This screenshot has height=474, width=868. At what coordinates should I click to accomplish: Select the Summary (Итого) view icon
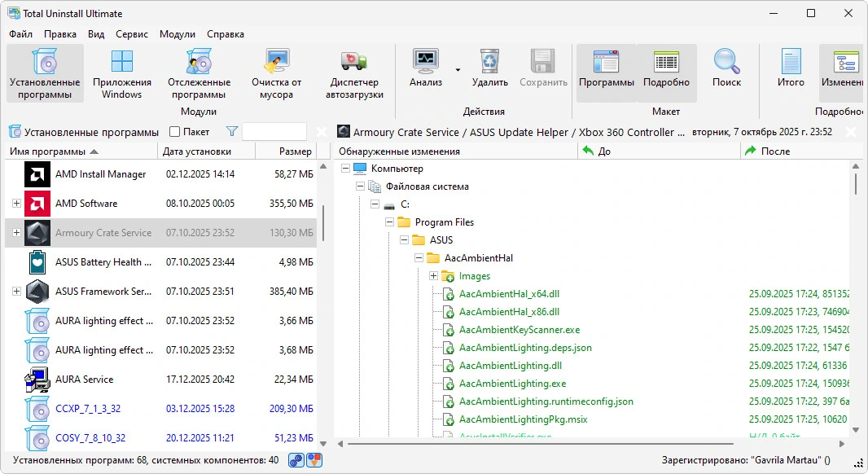coord(791,61)
